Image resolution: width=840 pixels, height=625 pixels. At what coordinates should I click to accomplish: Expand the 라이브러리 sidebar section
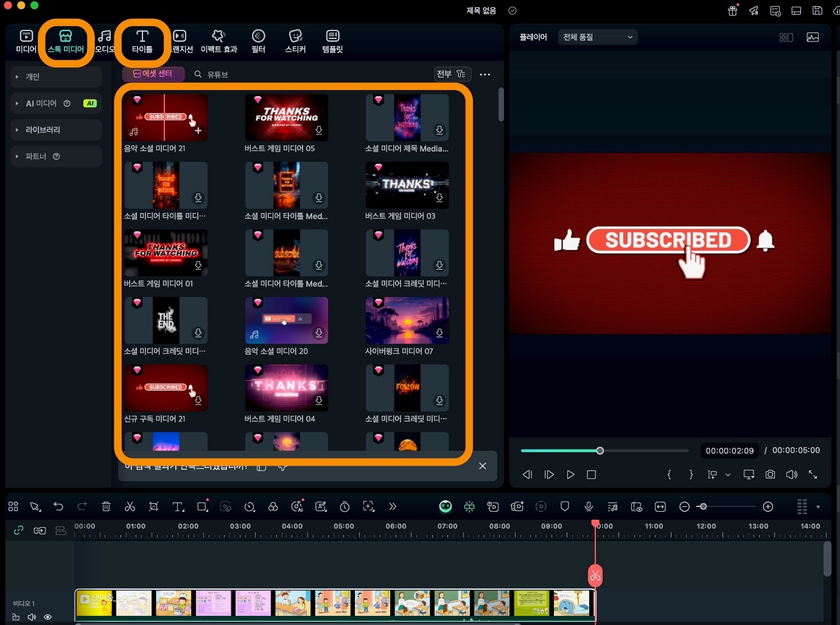pyautogui.click(x=43, y=130)
